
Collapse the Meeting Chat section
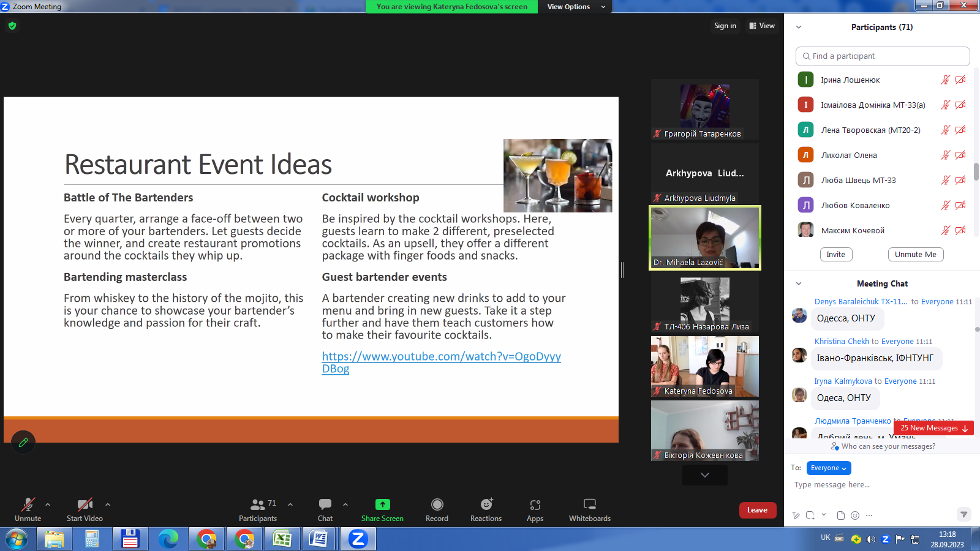click(x=799, y=284)
